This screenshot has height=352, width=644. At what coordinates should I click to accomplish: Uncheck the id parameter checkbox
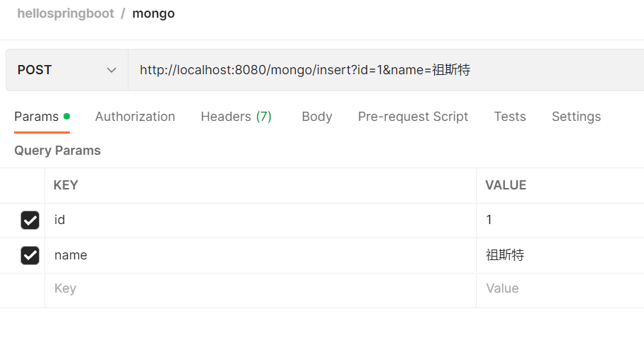[x=30, y=221]
